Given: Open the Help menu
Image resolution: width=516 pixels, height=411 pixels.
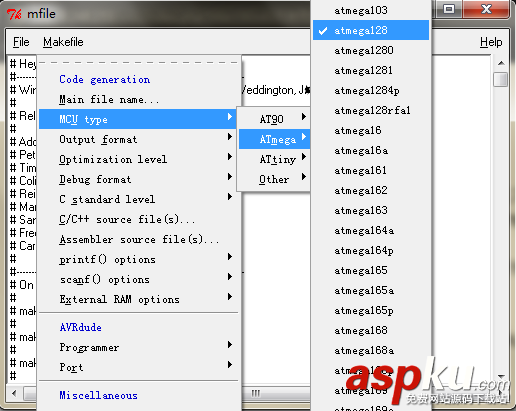Looking at the screenshot, I should (x=491, y=42).
